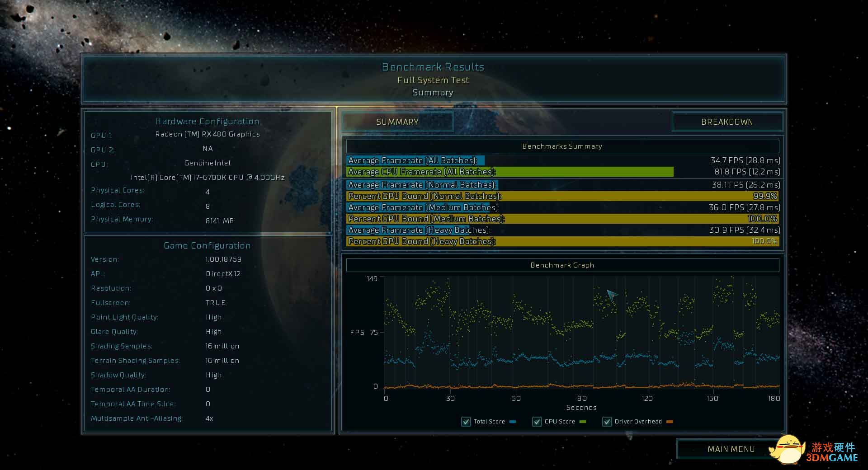Click the green CPU Score legend swatch

pyautogui.click(x=583, y=422)
